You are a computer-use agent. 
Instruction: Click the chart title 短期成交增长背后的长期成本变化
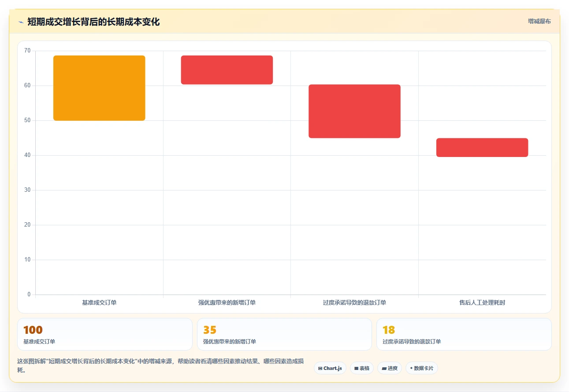point(93,22)
